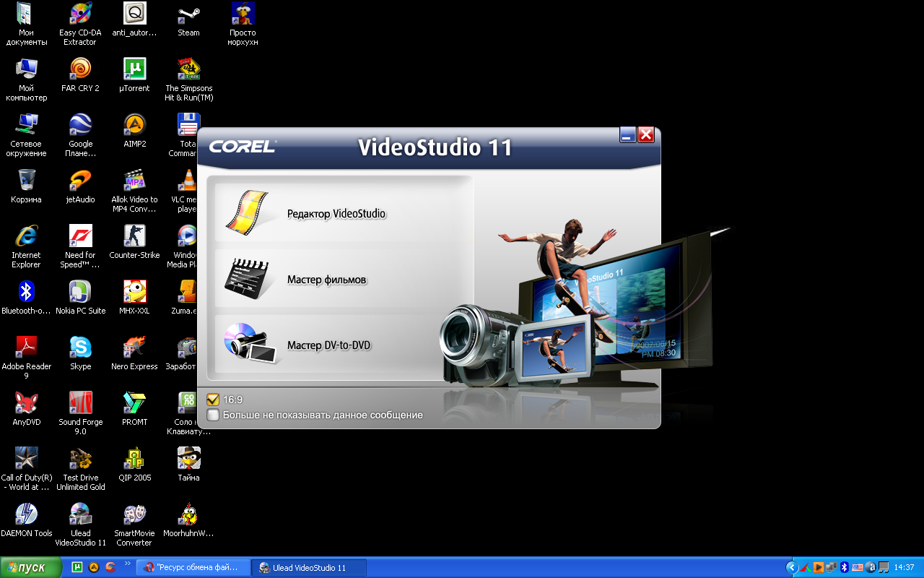Select Тайна desktop icon
924x578 pixels.
[188, 465]
